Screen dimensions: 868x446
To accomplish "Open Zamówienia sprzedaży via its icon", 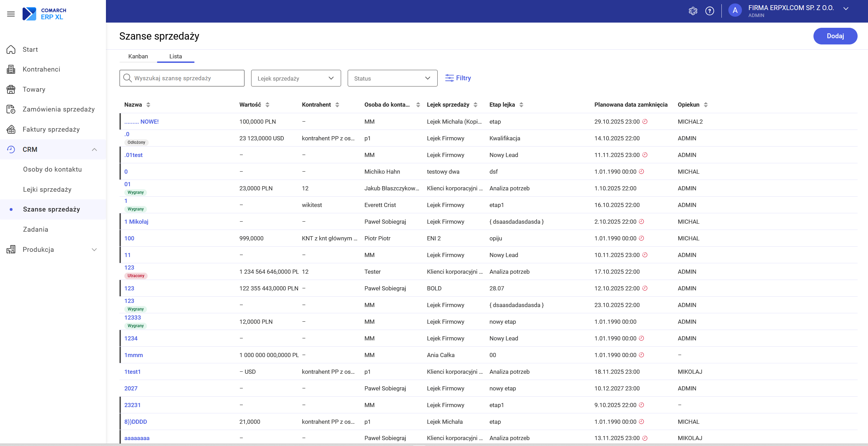I will pyautogui.click(x=11, y=109).
